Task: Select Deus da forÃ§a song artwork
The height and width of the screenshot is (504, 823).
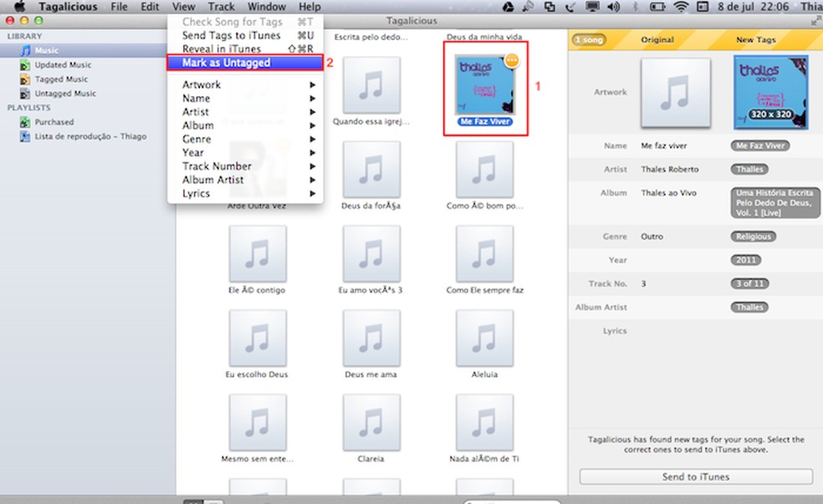Action: coord(371,170)
